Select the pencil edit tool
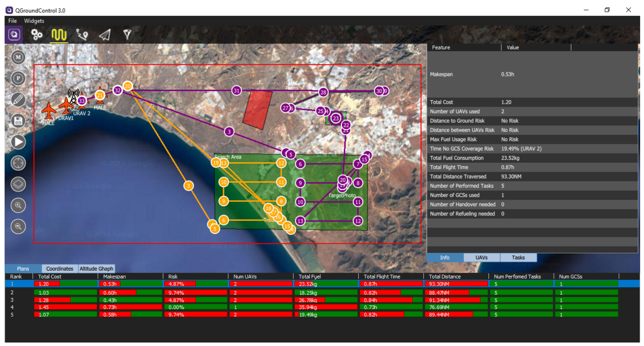 [x=18, y=100]
